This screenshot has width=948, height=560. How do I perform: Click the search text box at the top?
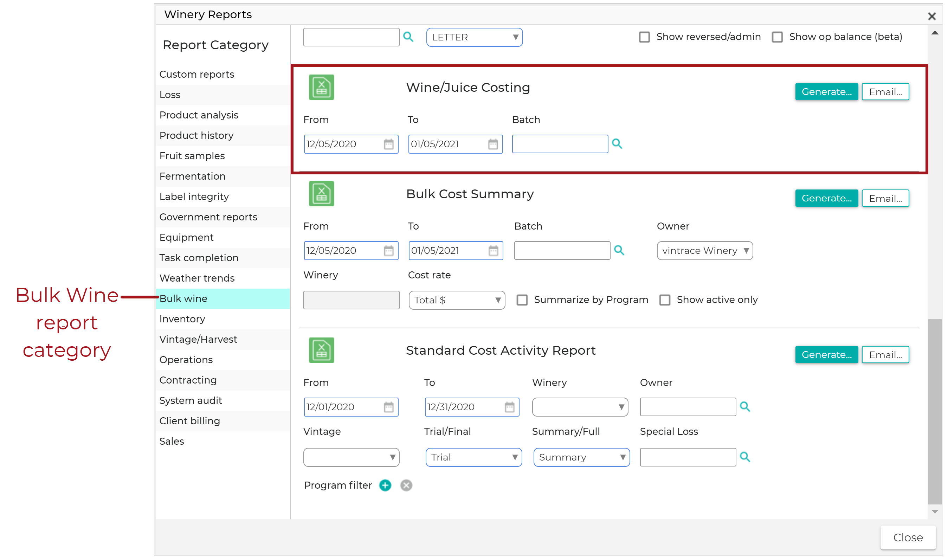click(x=351, y=37)
